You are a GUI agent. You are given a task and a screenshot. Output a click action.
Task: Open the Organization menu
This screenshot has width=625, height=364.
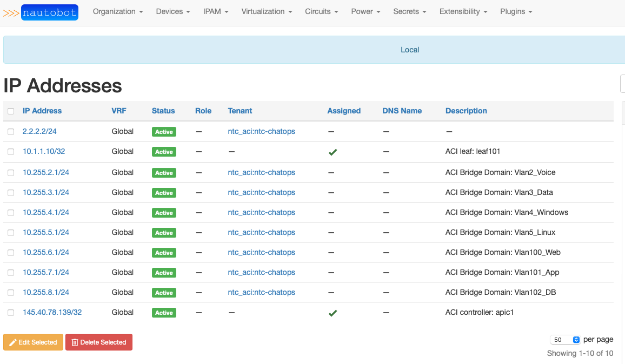click(x=117, y=11)
